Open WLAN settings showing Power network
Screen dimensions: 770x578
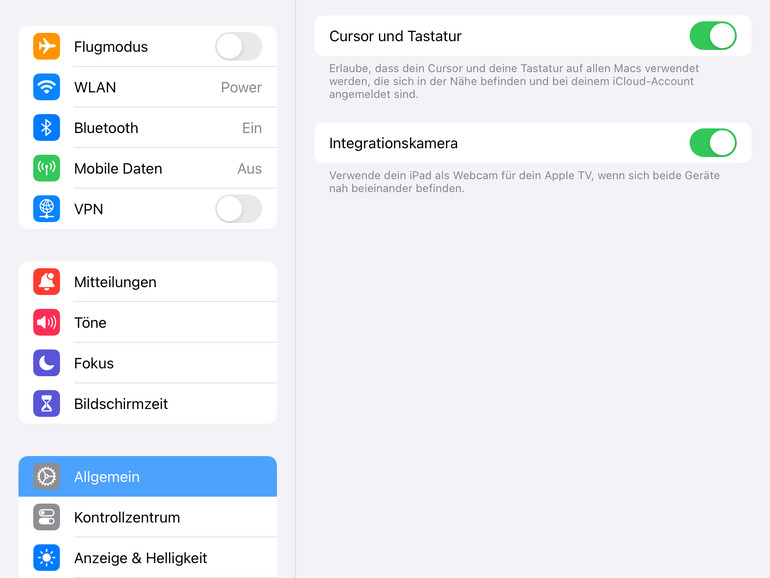click(160, 87)
